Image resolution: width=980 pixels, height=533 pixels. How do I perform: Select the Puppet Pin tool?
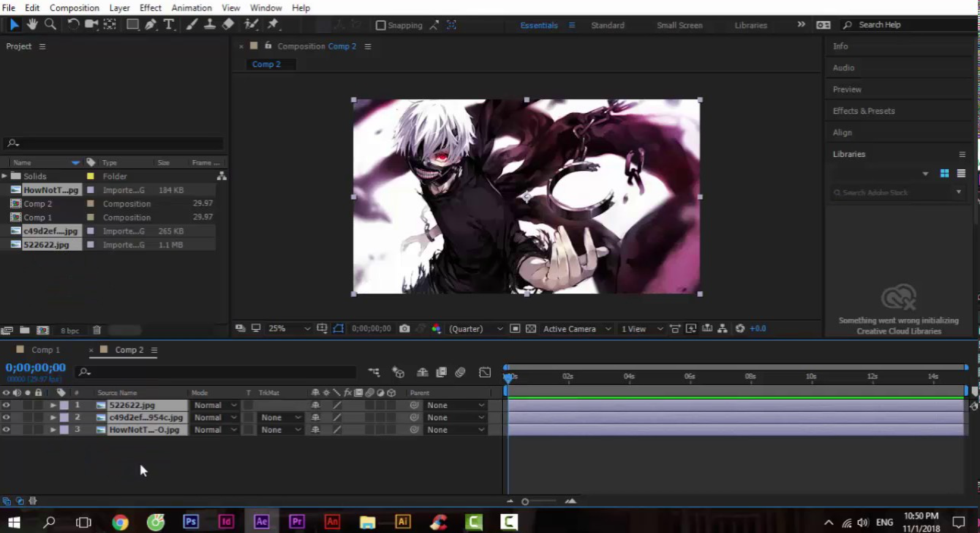[273, 24]
